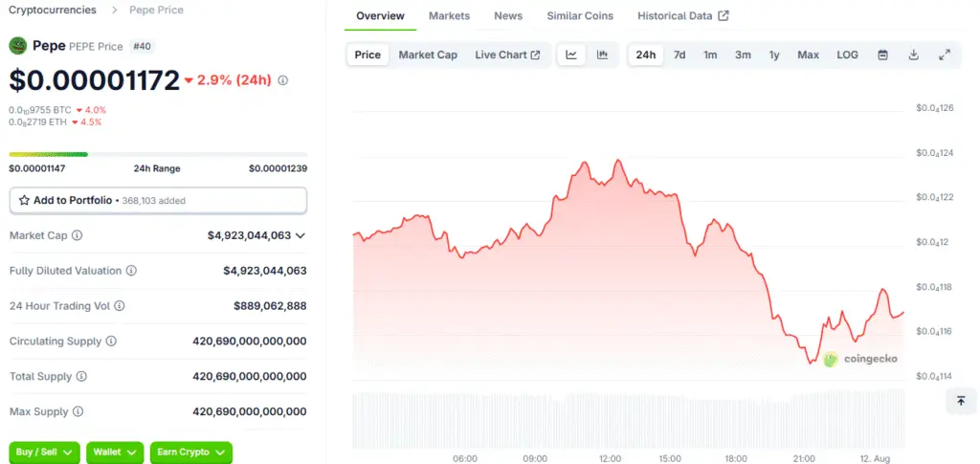Set chart range to 3m
This screenshot has height=464, width=980.
coord(743,55)
